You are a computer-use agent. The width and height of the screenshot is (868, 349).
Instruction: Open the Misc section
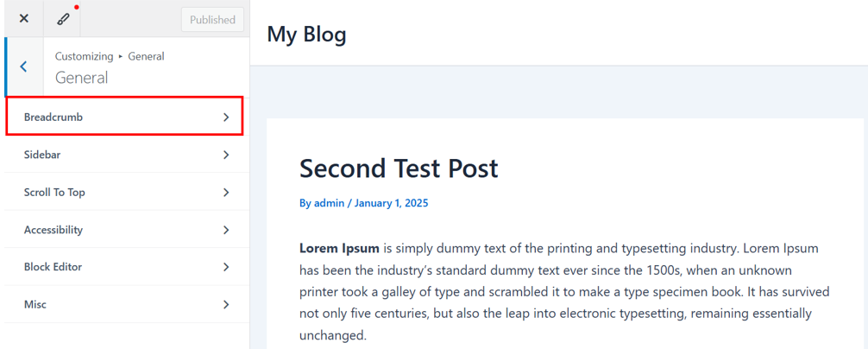tap(35, 304)
